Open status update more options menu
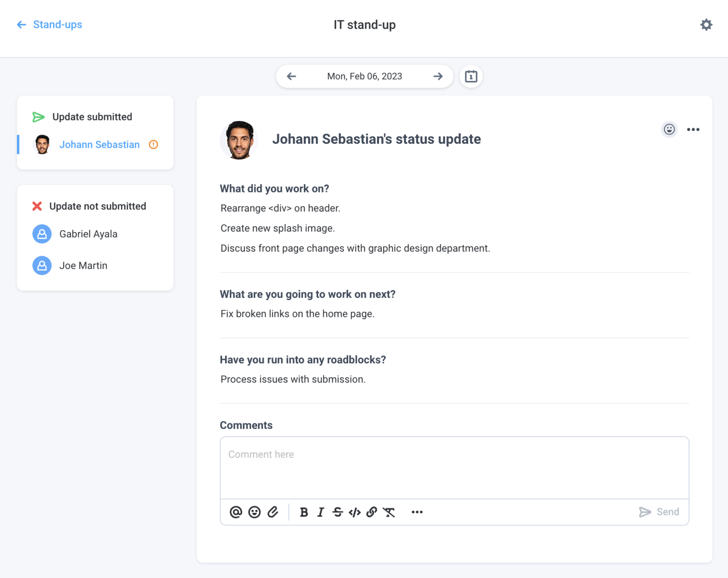This screenshot has height=578, width=728. [x=693, y=130]
